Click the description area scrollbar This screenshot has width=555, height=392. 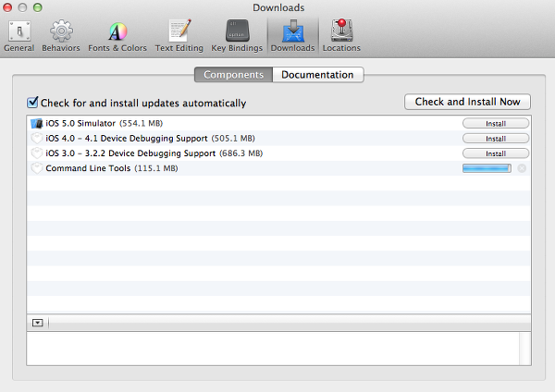click(x=524, y=349)
